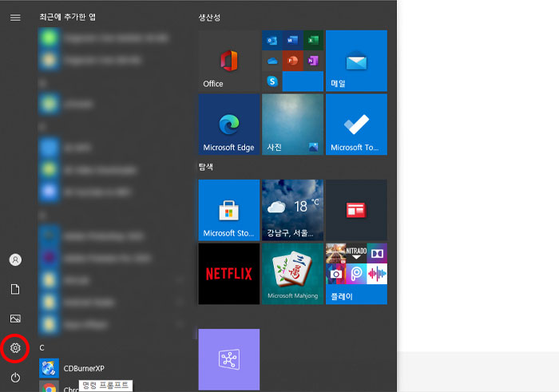Click the Chrome app icon
The height and width of the screenshot is (392, 559).
click(x=49, y=387)
